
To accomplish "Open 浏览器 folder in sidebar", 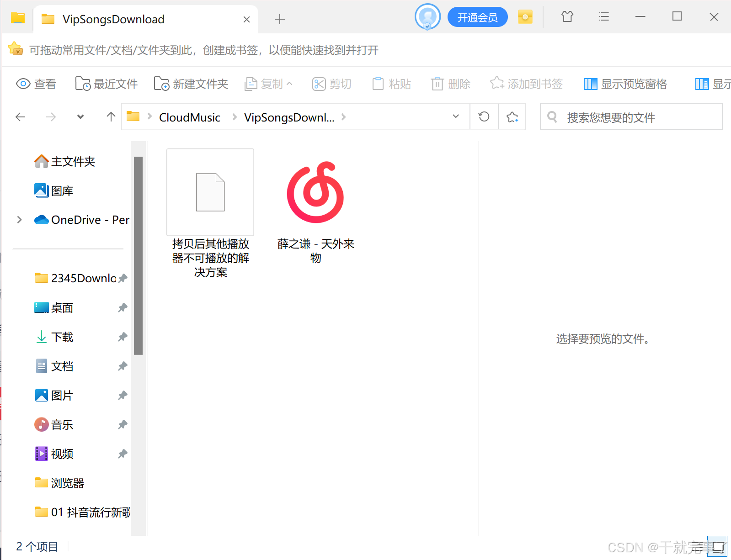I will pos(59,483).
